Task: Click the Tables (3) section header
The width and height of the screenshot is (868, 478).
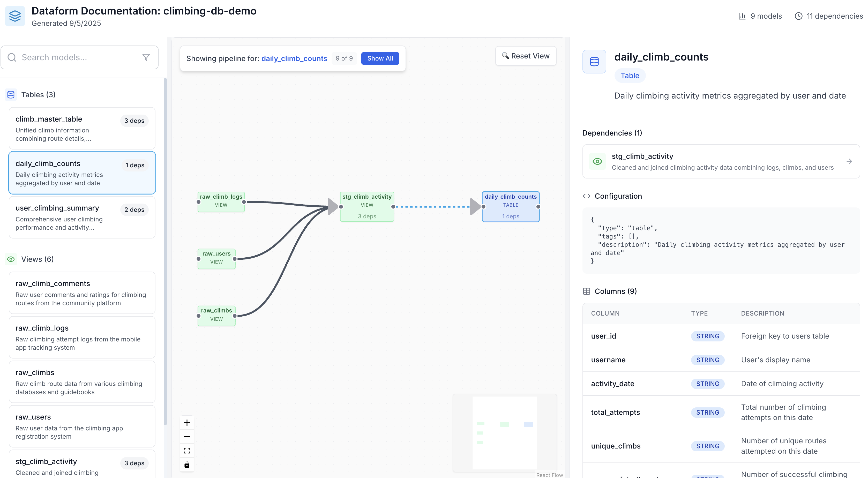Action: (38, 95)
